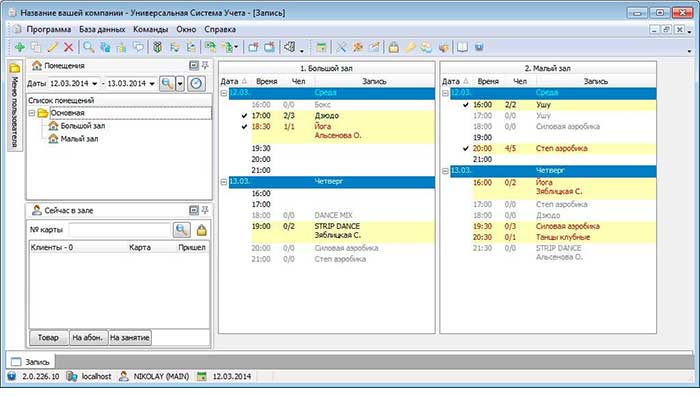Click the clock icon next to dates
This screenshot has width=700, height=396.
[196, 83]
